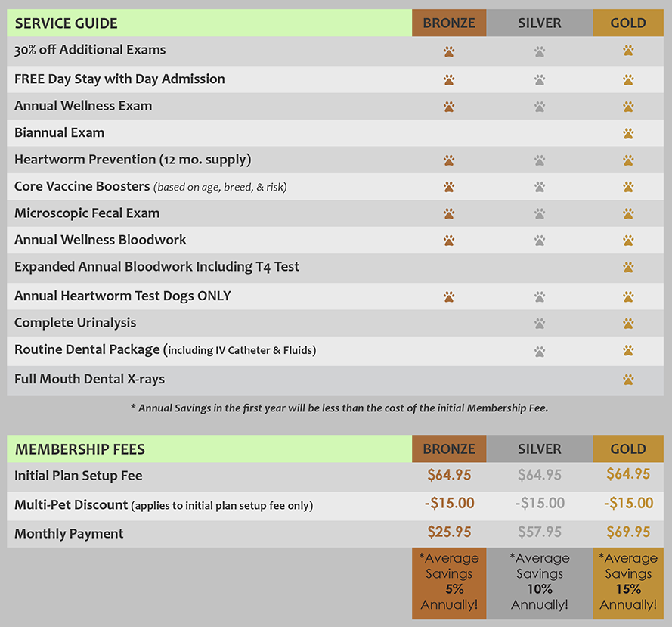
Task: Click the Silver paw for Complete Urinalysis
Action: click(540, 324)
